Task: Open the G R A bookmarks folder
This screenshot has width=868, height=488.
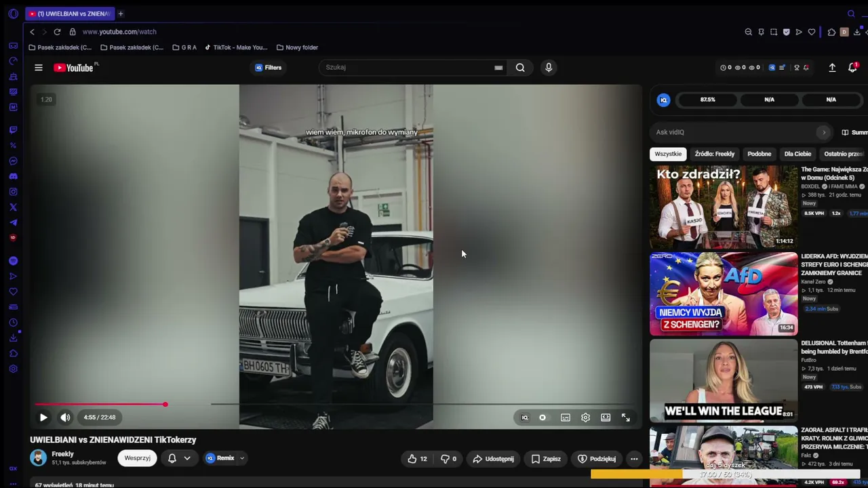Action: 184,47
